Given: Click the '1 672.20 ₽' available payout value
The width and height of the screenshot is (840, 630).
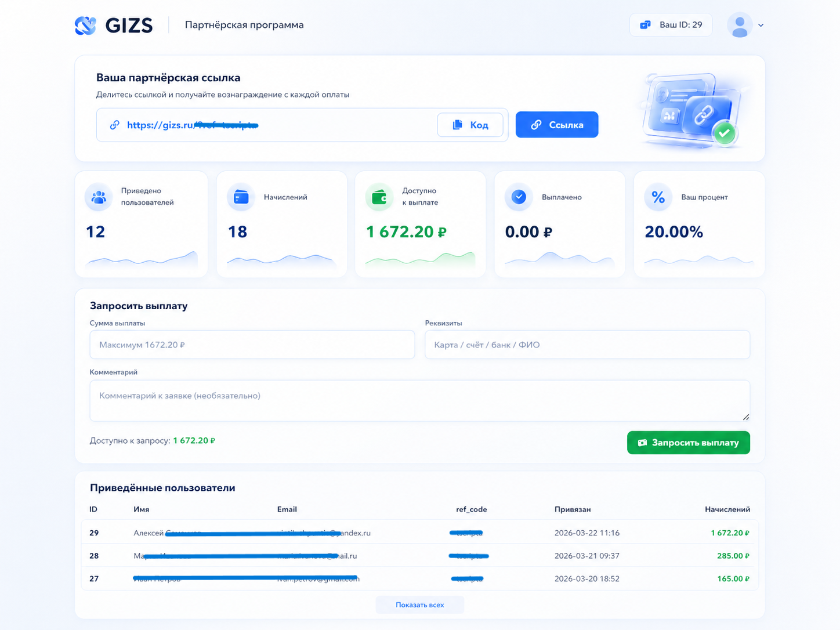Looking at the screenshot, I should (406, 232).
